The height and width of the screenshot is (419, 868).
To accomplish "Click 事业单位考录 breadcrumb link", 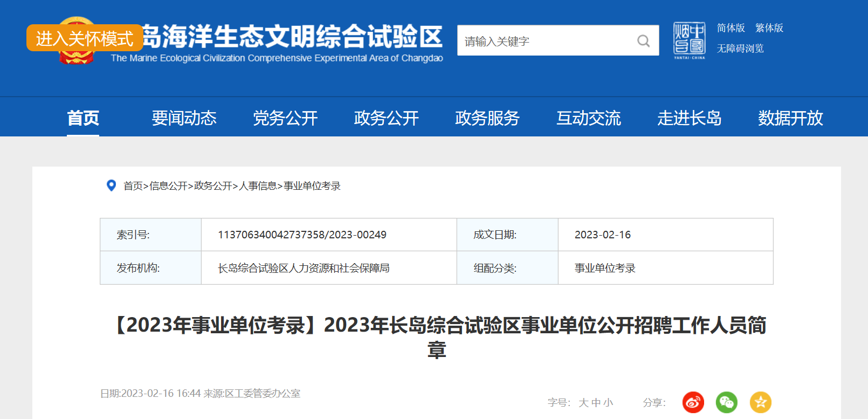I will click(x=312, y=186).
